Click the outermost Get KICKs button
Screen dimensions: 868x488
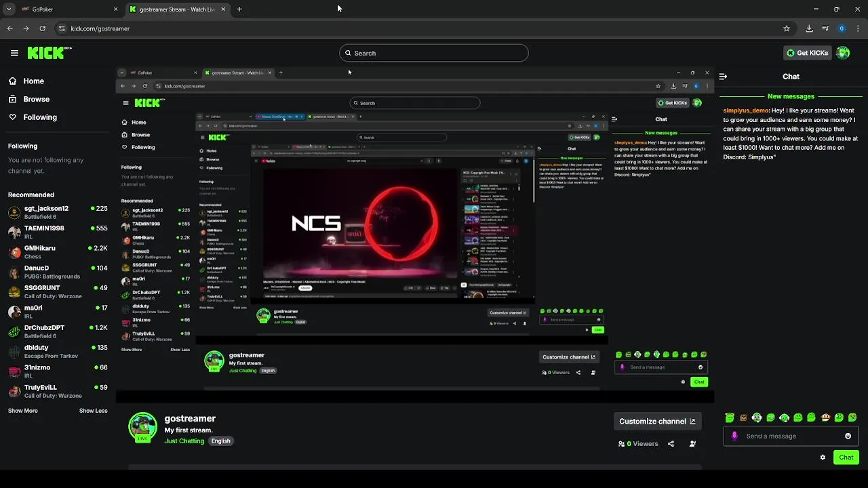(x=807, y=53)
